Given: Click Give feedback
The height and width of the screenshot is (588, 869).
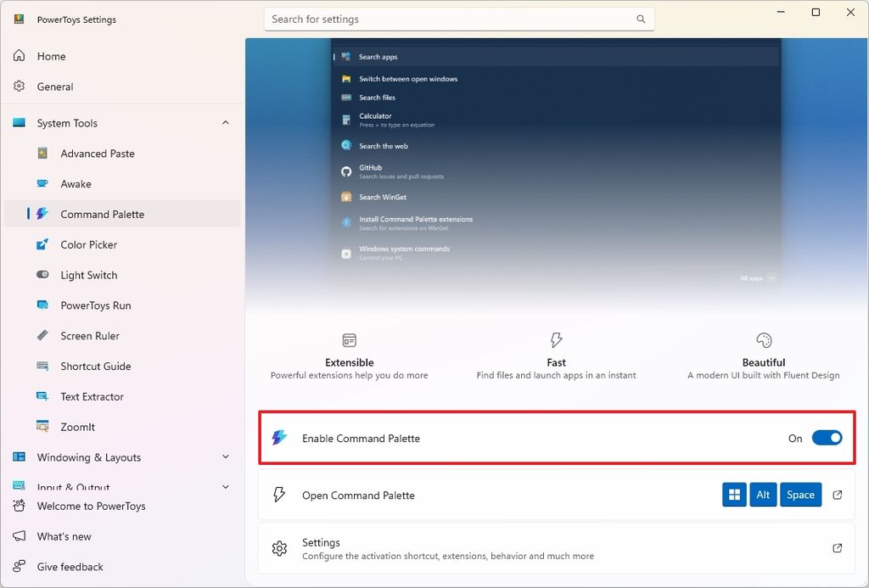Looking at the screenshot, I should pyautogui.click(x=68, y=567).
